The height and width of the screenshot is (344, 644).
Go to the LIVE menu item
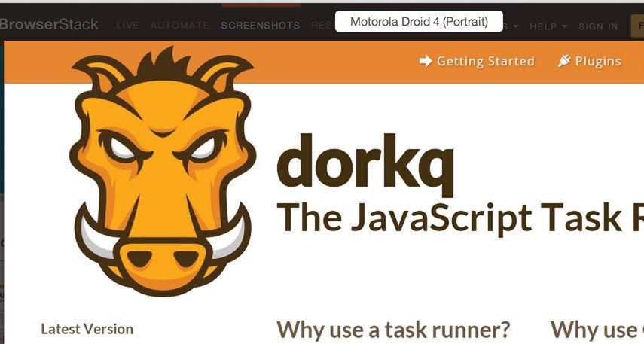click(x=127, y=26)
